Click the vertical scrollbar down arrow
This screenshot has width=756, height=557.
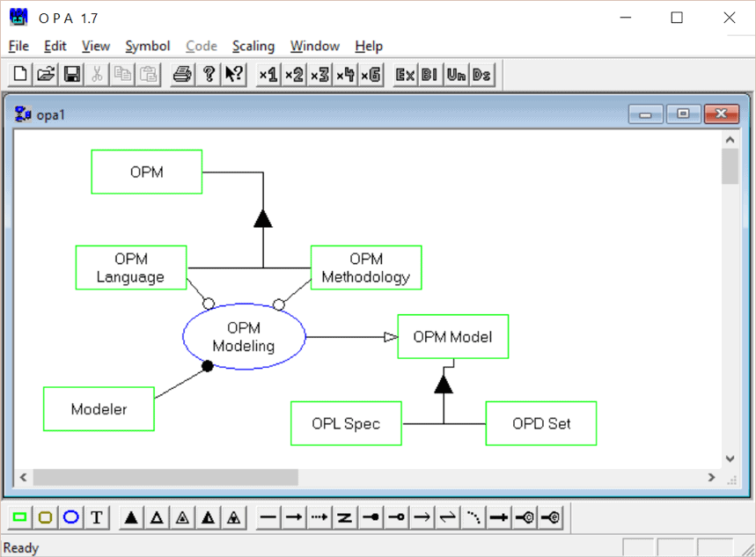click(730, 458)
